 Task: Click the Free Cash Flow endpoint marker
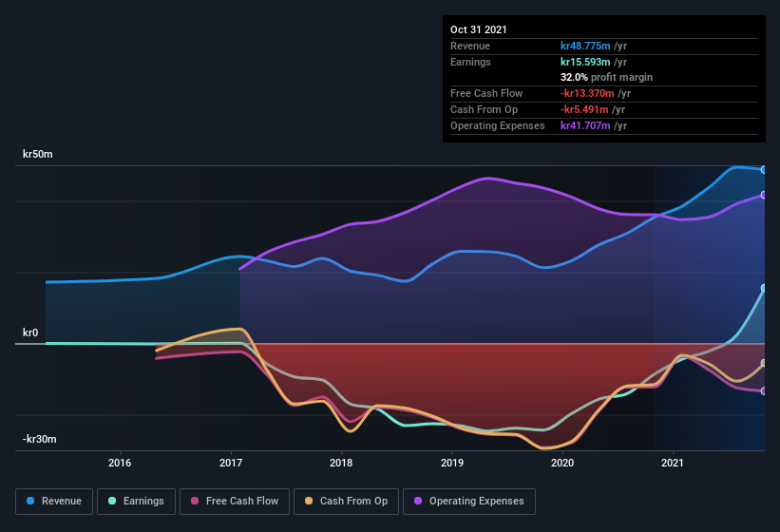[x=763, y=391]
